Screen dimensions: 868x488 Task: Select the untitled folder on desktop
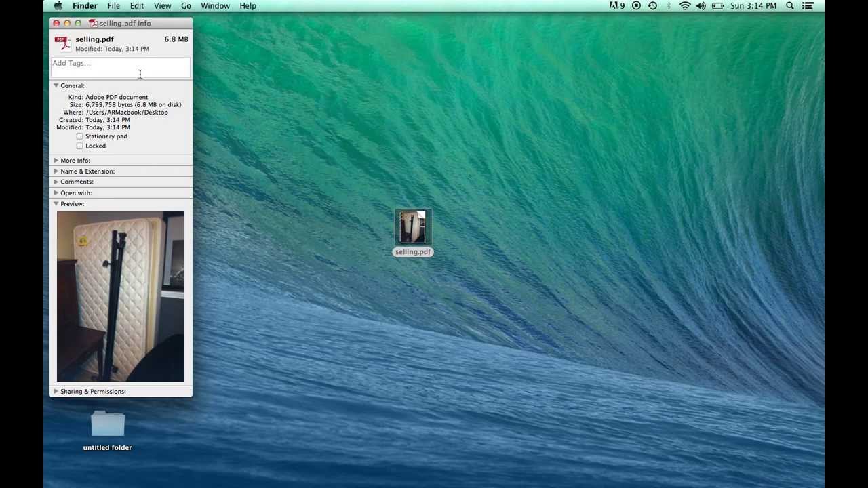(108, 424)
